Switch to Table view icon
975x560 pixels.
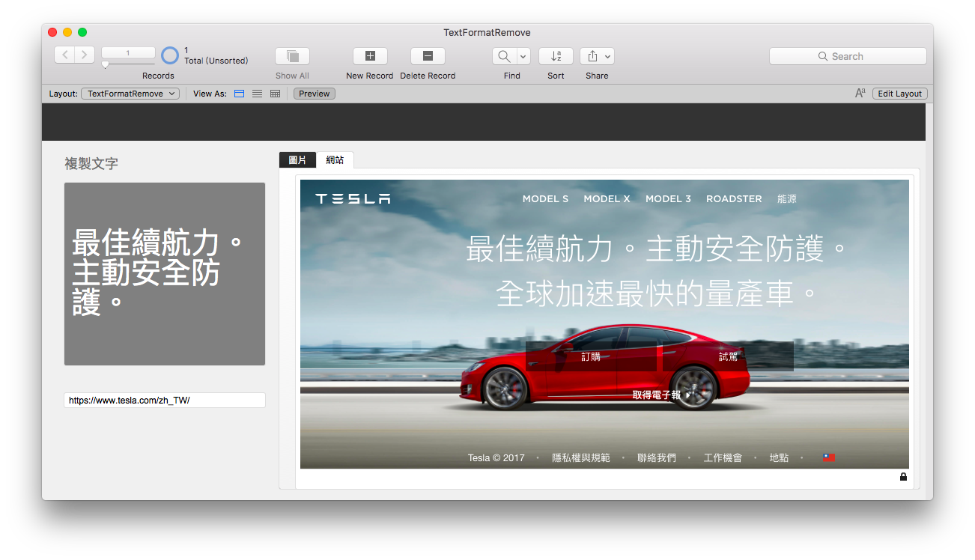(275, 94)
